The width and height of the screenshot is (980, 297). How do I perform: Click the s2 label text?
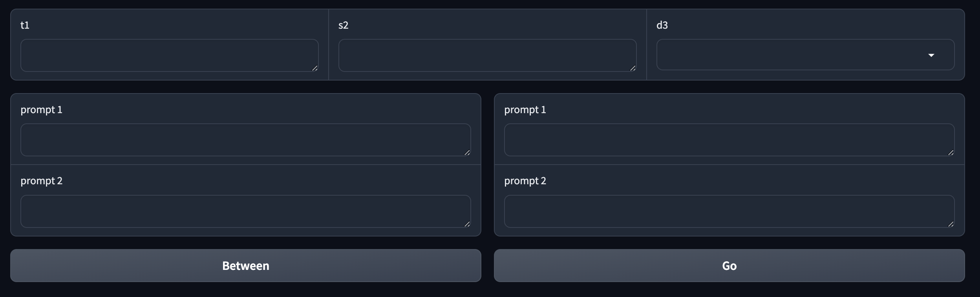click(343, 25)
